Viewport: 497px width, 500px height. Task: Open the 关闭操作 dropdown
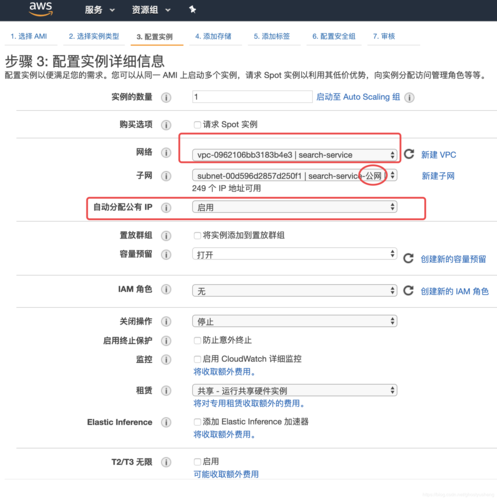point(294,321)
